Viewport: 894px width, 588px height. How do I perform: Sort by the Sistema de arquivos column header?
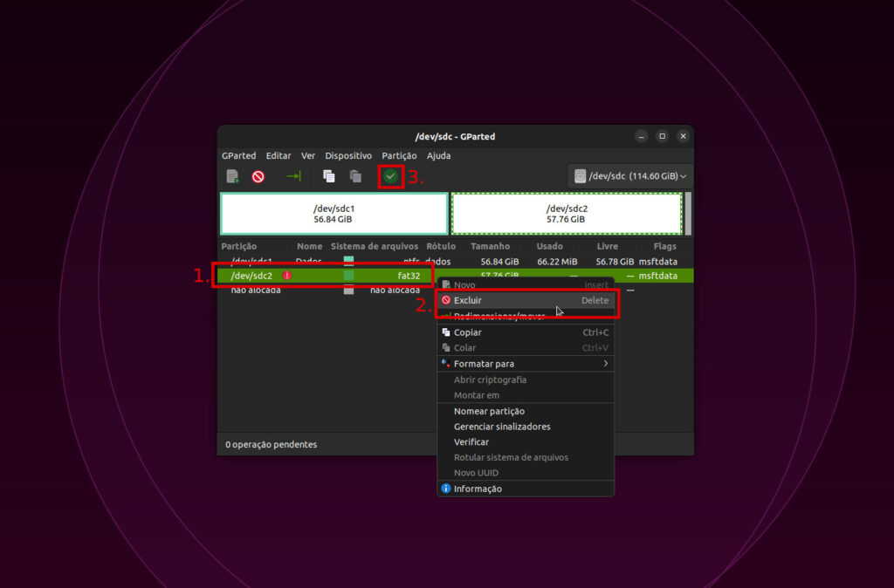click(x=375, y=246)
